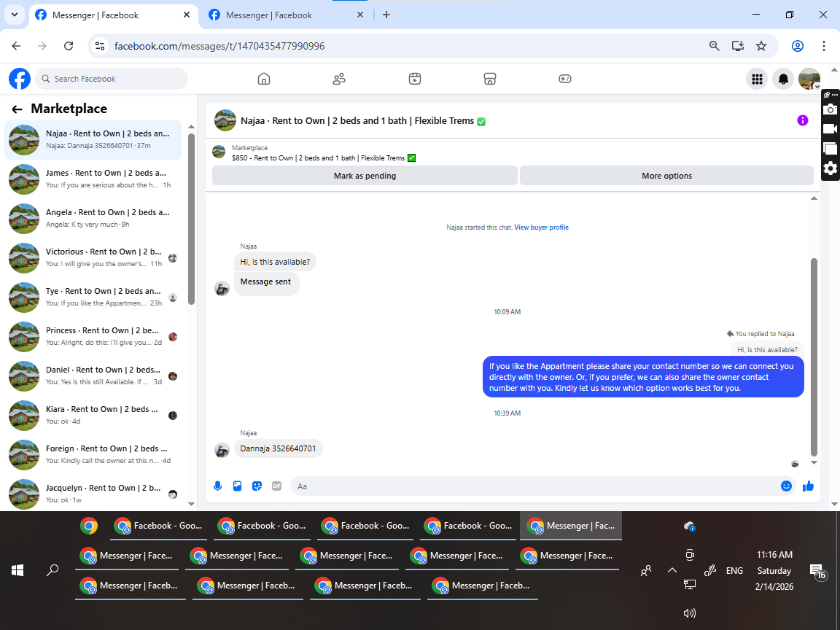Viewport: 840px width, 630px height.
Task: View site information icon in address bar
Action: [100, 46]
